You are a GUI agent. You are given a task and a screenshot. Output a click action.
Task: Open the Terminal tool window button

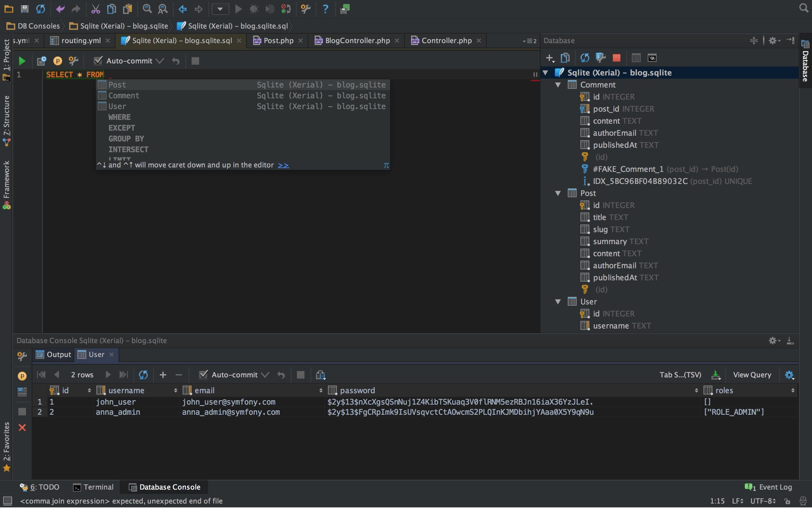coord(94,487)
